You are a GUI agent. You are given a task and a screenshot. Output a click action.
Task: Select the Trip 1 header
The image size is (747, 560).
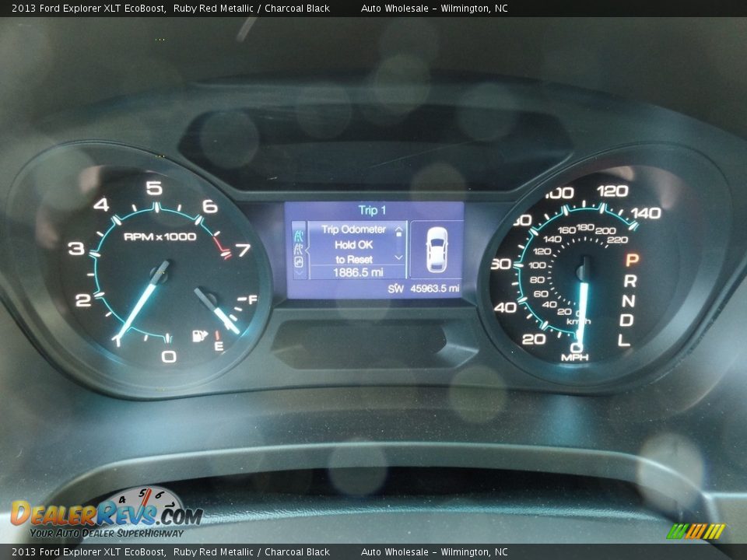(372, 210)
